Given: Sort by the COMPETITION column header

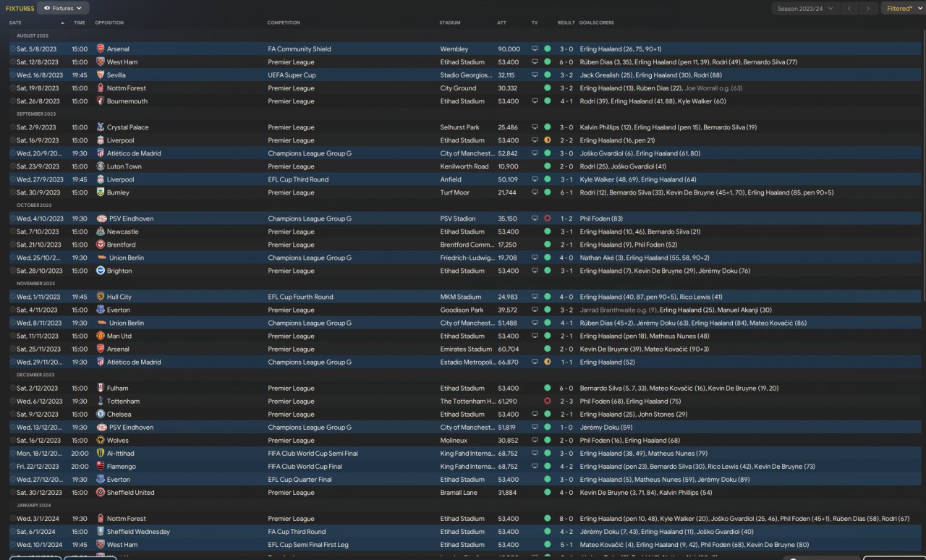Looking at the screenshot, I should (284, 22).
